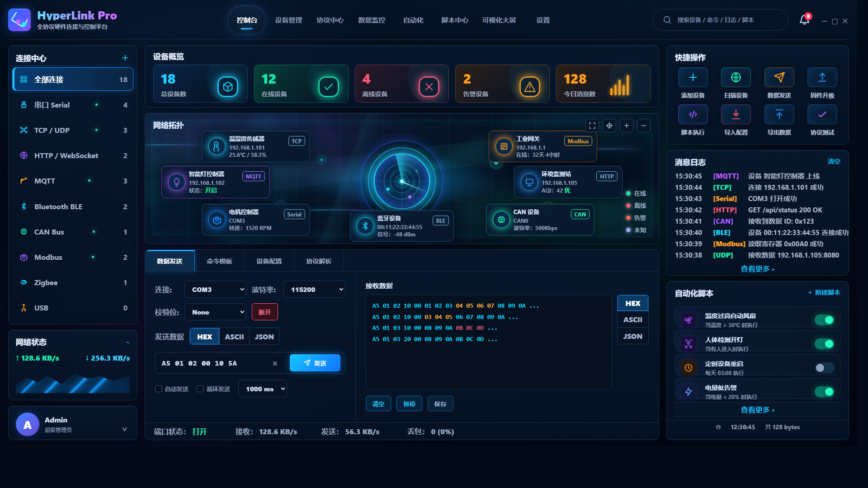
Task: Collapse the 网络状态 panel arrow
Action: click(128, 342)
